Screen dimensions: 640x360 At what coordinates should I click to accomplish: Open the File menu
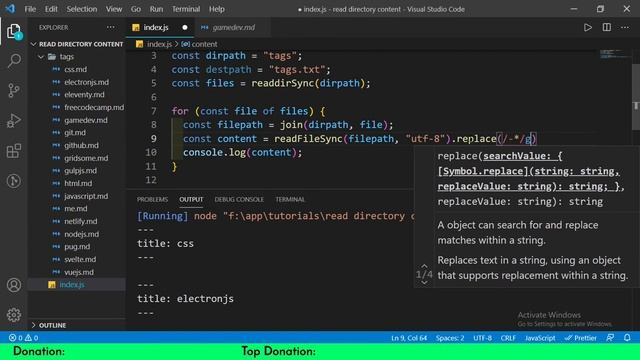[30, 9]
